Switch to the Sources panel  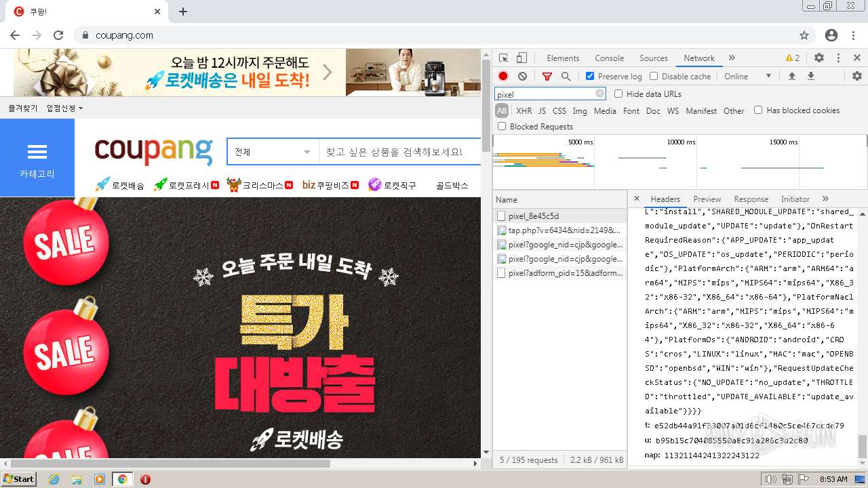click(x=654, y=58)
